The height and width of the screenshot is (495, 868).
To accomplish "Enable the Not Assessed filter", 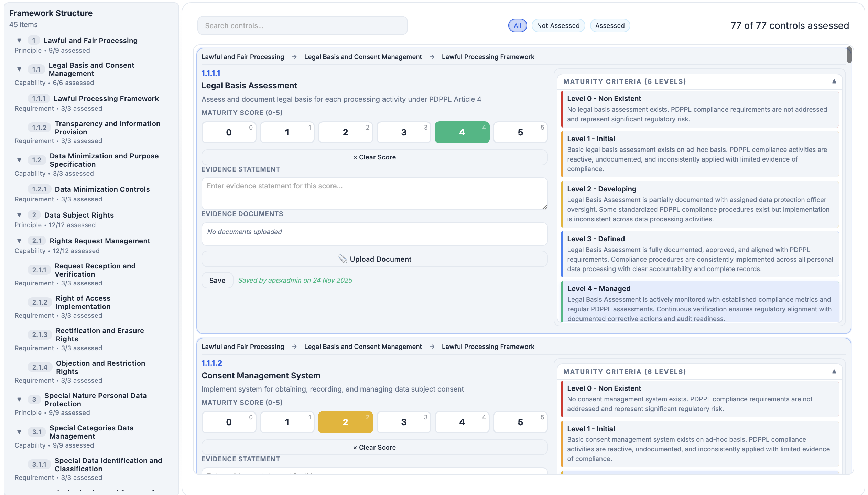I will (558, 25).
